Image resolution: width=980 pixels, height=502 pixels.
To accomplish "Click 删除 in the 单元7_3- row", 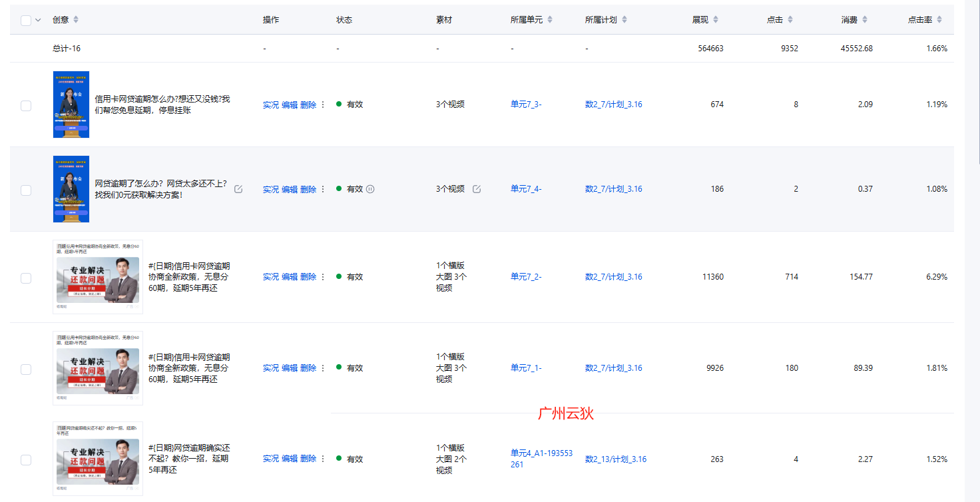I will pyautogui.click(x=308, y=105).
